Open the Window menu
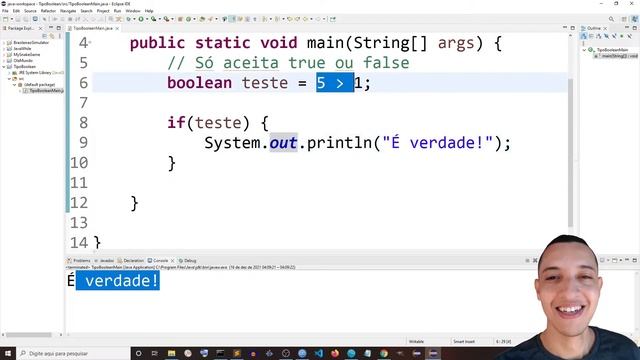This screenshot has width=640, height=360. pos(133,11)
